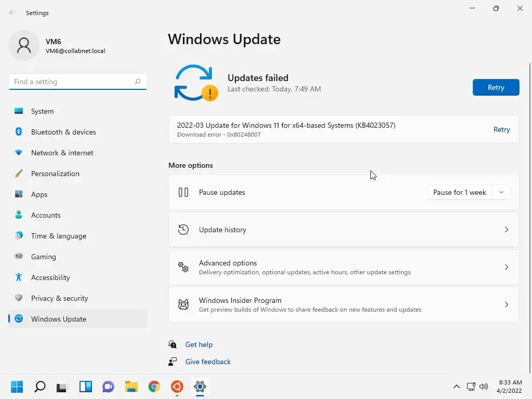Click the volume speaker icon in tray
532x399 pixels.
point(484,387)
